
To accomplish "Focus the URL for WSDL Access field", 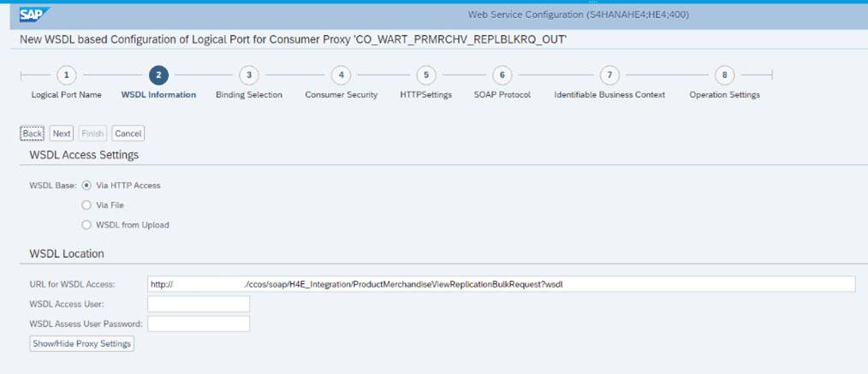I will coord(501,284).
